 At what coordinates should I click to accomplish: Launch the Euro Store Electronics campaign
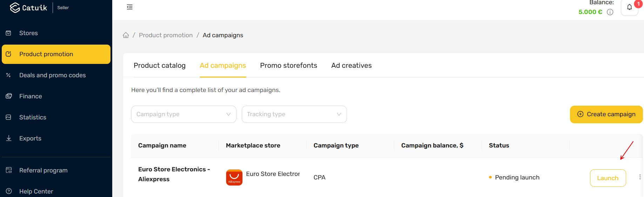[x=608, y=178]
